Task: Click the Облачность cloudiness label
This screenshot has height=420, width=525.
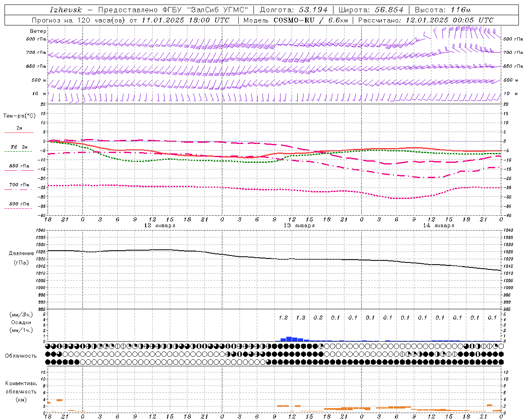Action: (21, 356)
